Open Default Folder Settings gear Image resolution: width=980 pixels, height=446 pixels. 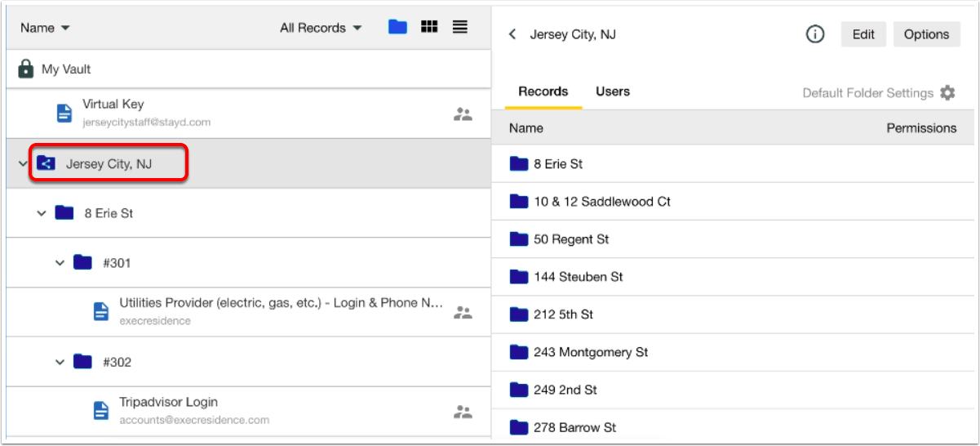tap(947, 92)
